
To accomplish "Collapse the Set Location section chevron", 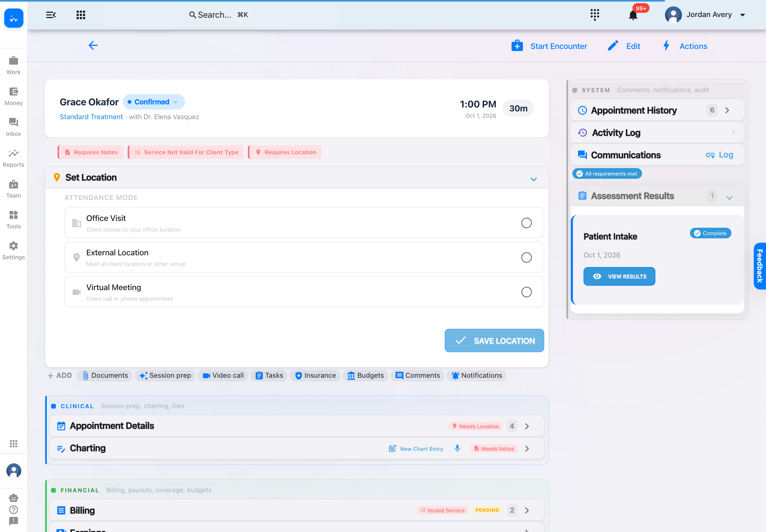I will click(533, 179).
